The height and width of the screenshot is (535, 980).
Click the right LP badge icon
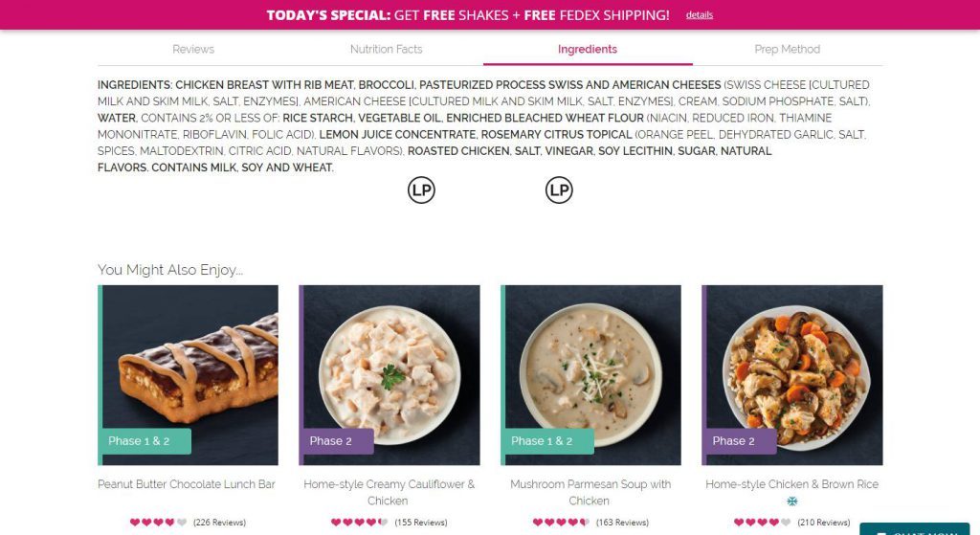point(559,190)
